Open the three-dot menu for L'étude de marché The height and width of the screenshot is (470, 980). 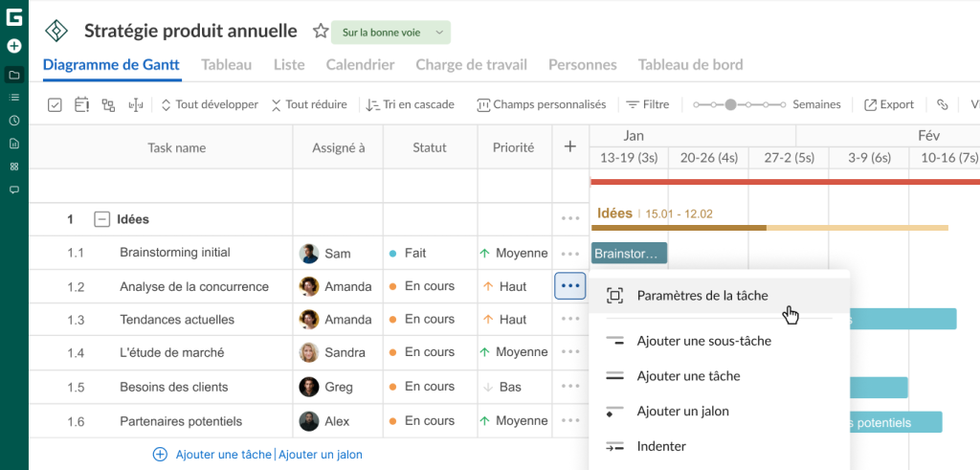(570, 352)
